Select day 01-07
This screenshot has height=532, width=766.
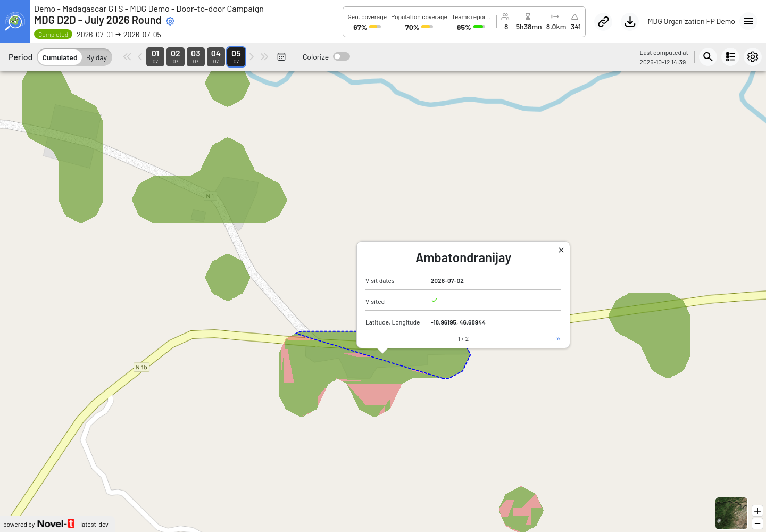(155, 57)
